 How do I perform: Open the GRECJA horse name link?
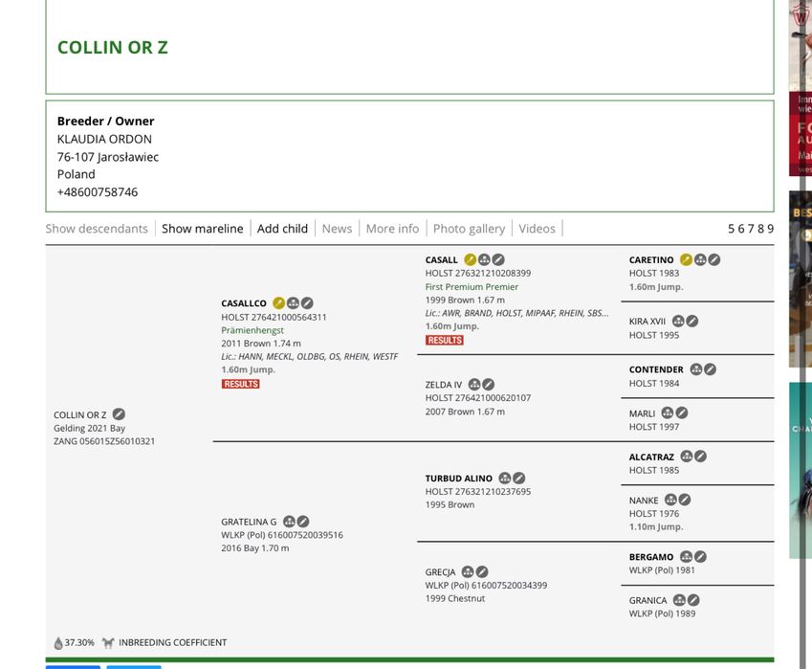tap(440, 572)
